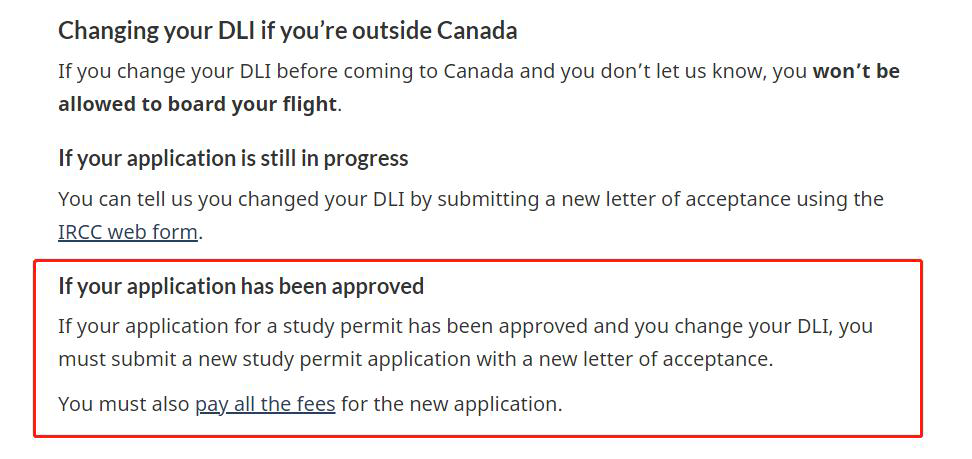The height and width of the screenshot is (459, 972).
Task: Follow the "pay all the fees" link
Action: click(x=265, y=404)
